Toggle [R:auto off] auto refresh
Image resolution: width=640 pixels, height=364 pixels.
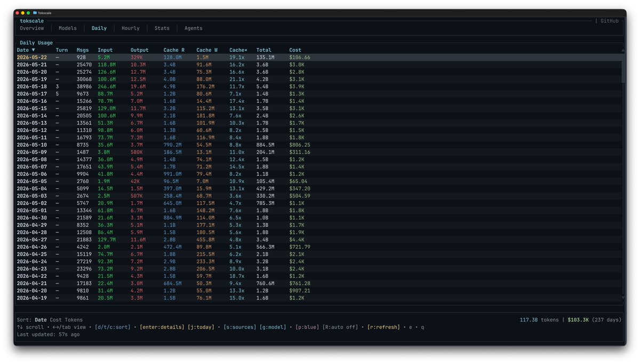(x=339, y=327)
